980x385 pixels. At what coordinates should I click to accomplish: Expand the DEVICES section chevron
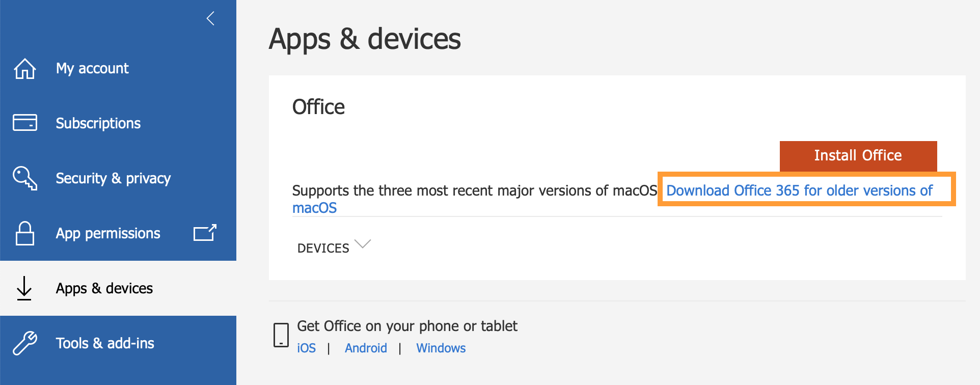click(x=363, y=244)
